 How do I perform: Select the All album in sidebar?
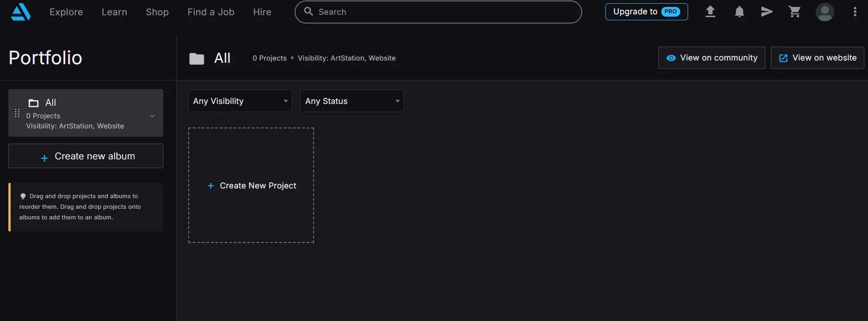(x=86, y=113)
